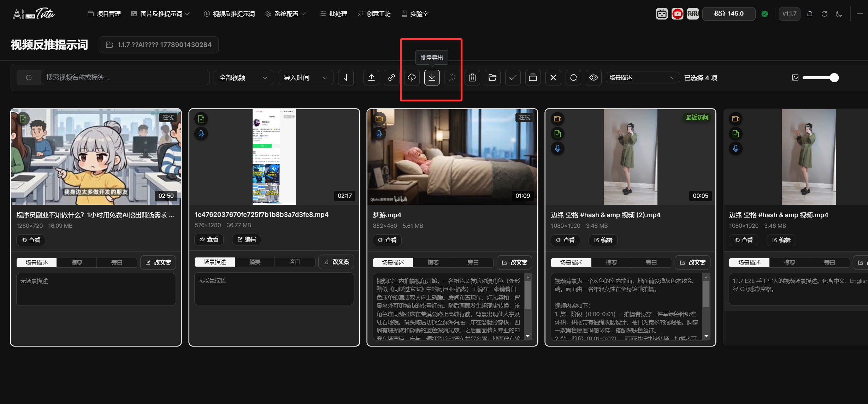Image resolution: width=868 pixels, height=404 pixels.
Task: Click the robot bilibili icon in header
Action: 662,14
